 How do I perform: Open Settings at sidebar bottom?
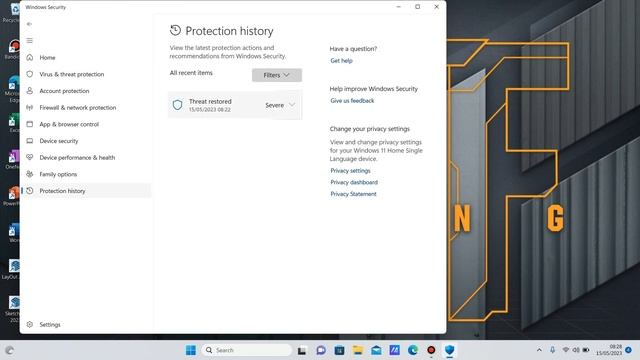(50, 324)
